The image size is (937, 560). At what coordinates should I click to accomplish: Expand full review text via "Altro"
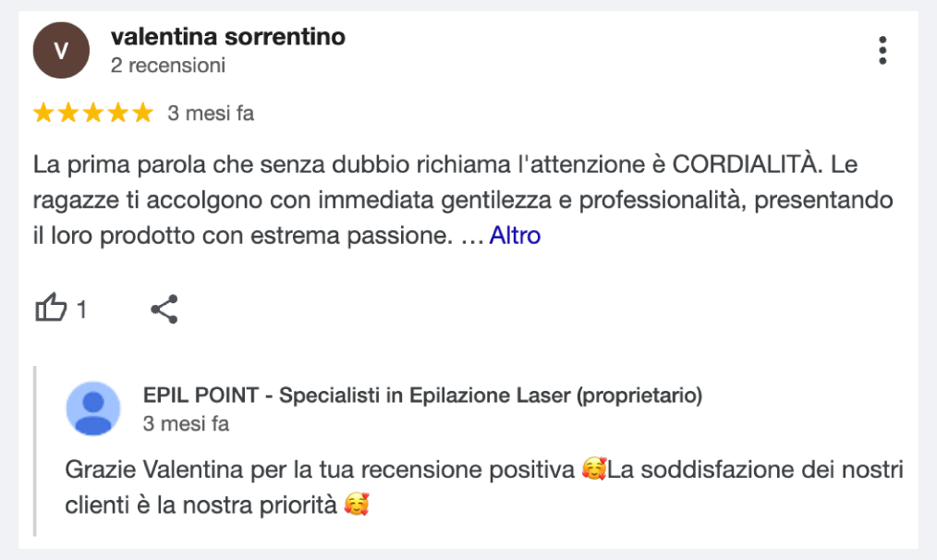pos(515,236)
